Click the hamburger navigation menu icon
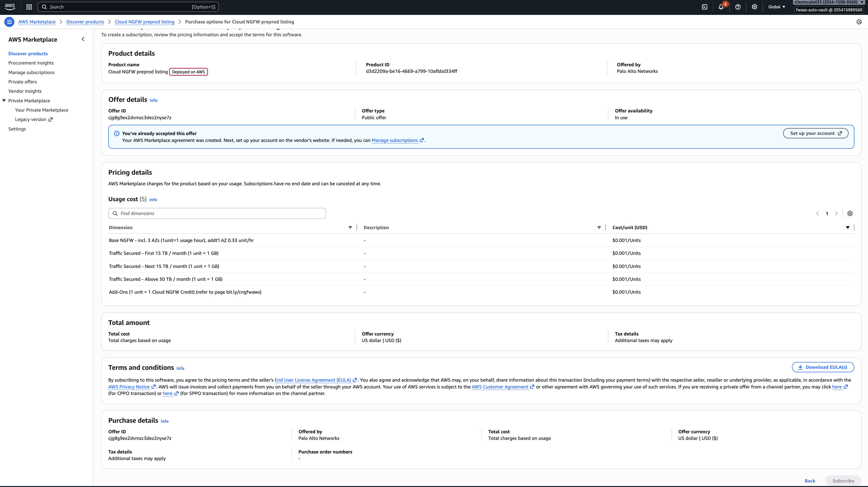Viewport: 868px width, 487px height. coord(9,22)
